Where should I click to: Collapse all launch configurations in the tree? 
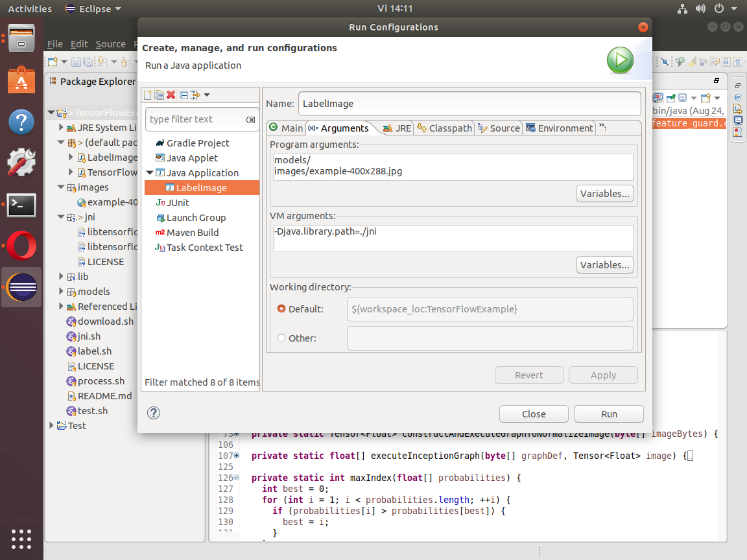[184, 95]
